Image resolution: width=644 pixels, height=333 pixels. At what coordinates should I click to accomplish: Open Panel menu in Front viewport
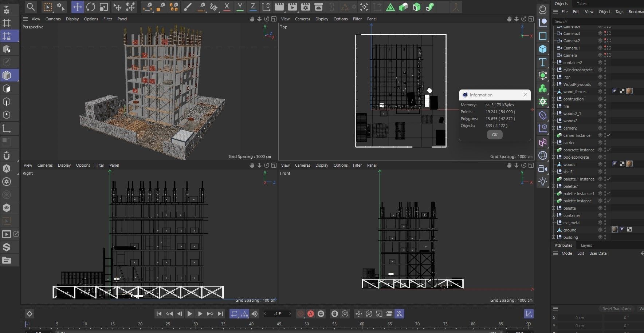[372, 165]
